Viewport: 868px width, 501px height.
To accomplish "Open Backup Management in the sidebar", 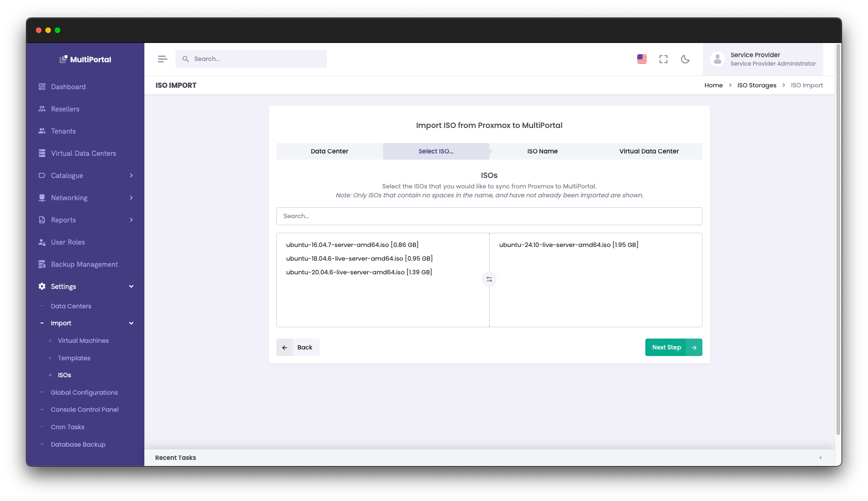I will point(84,264).
